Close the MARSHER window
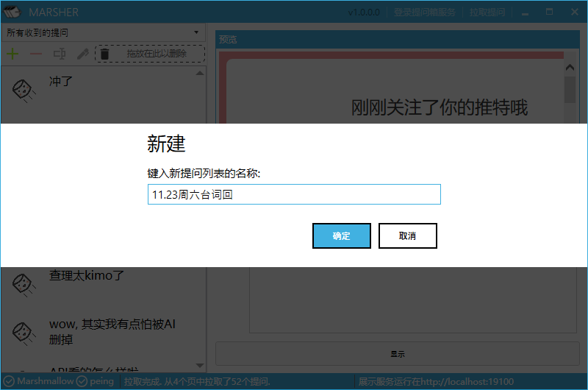Screen dimensions: 588x390 coord(575,12)
